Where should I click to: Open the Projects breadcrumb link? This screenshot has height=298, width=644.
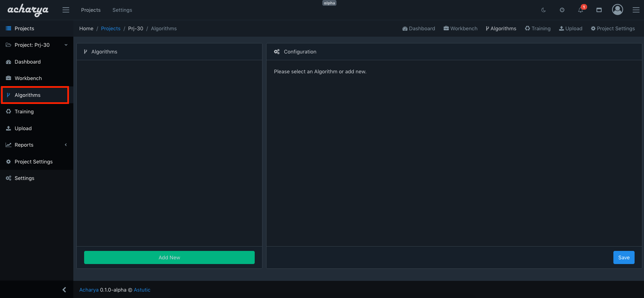pos(111,29)
